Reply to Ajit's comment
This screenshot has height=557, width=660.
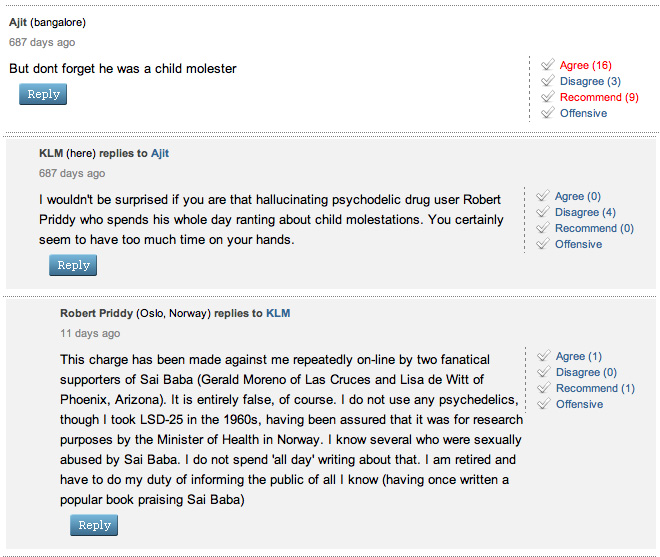tap(43, 94)
